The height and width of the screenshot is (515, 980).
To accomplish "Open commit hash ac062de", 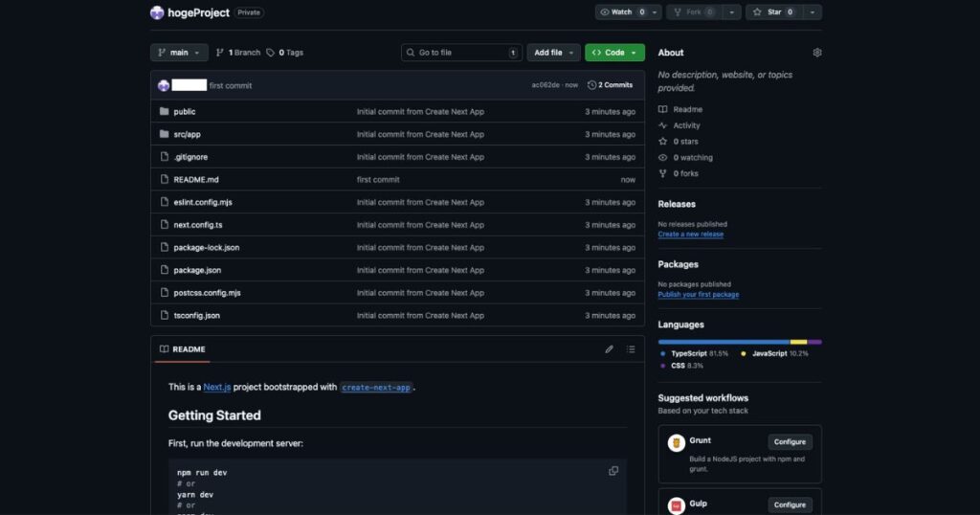I will [546, 85].
